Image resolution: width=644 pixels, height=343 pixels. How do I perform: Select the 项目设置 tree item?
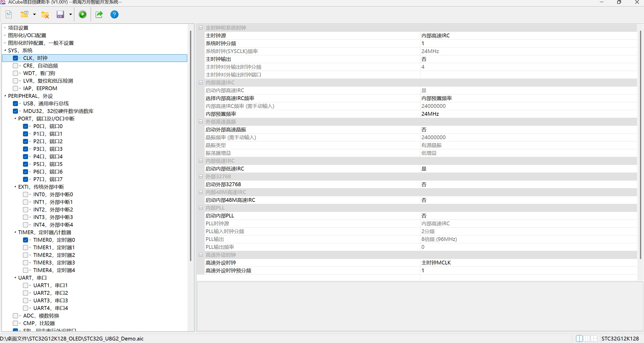click(x=18, y=28)
